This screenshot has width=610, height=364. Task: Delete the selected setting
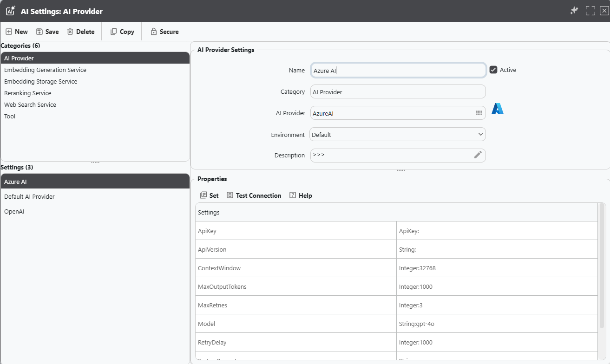pyautogui.click(x=81, y=32)
